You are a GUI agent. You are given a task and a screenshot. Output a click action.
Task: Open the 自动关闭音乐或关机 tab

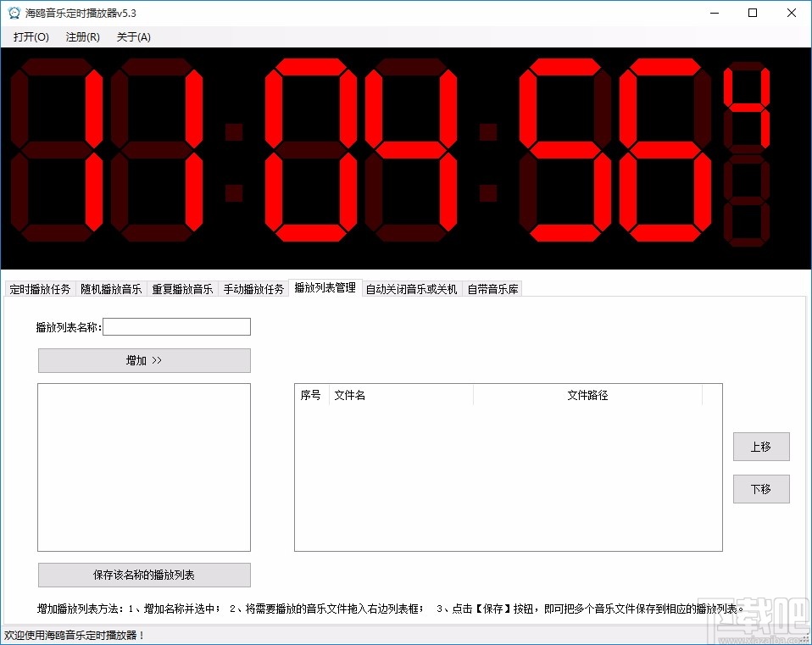412,288
